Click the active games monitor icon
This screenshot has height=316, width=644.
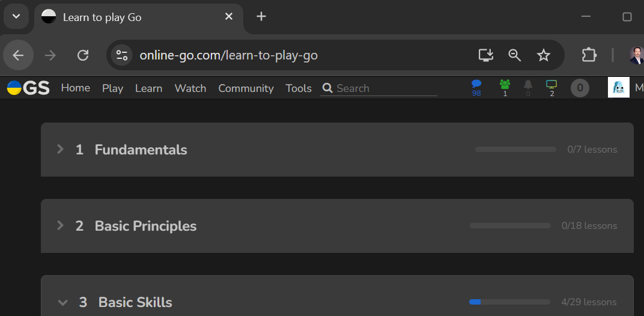coord(551,85)
